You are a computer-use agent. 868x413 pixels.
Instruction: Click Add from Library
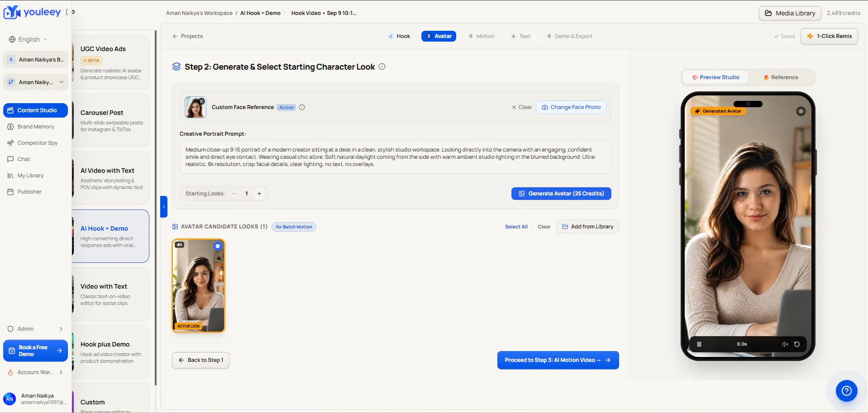[587, 227]
